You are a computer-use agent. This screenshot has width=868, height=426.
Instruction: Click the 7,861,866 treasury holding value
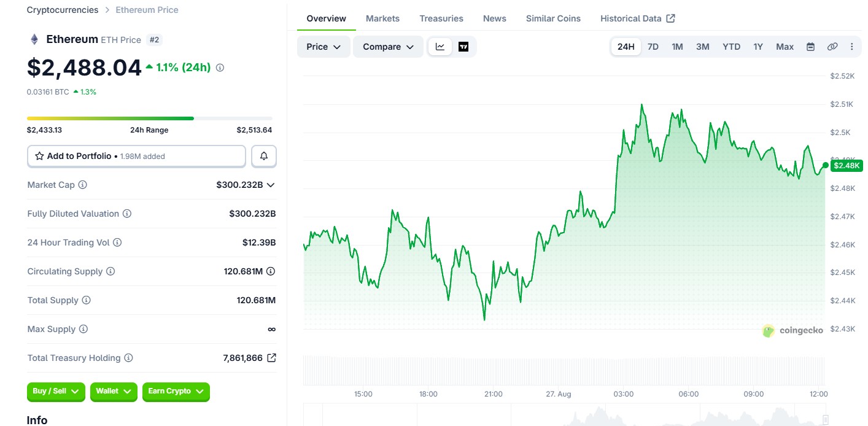click(243, 358)
